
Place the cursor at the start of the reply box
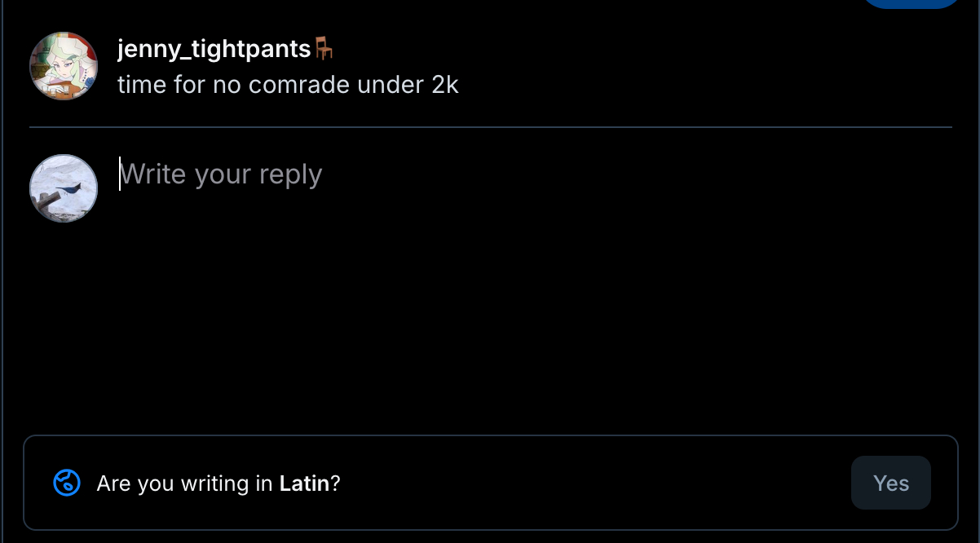tap(121, 174)
